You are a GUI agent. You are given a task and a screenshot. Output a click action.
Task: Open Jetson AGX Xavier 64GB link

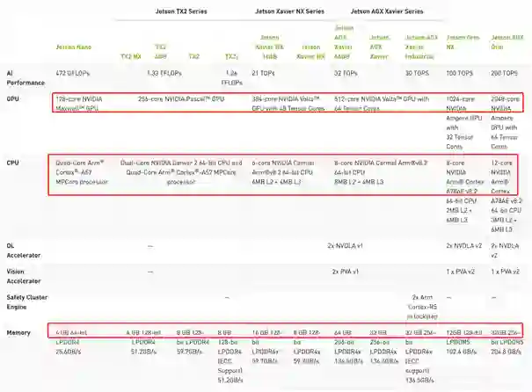343,42
